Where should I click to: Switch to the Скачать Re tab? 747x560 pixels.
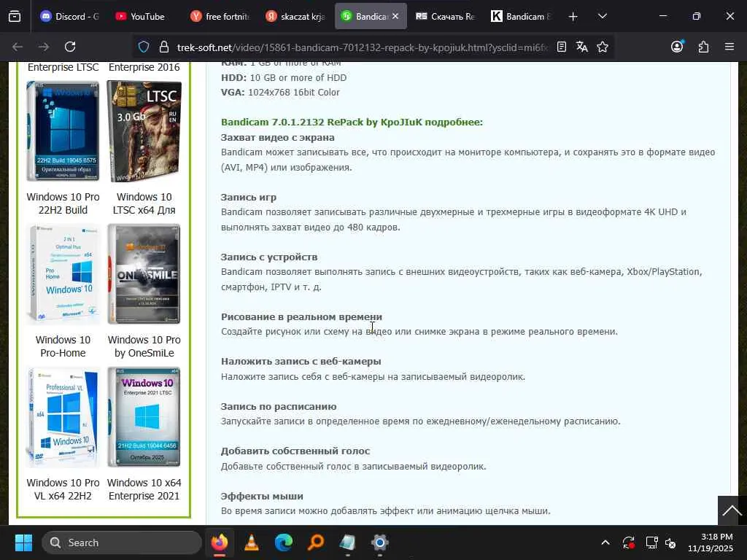(446, 16)
